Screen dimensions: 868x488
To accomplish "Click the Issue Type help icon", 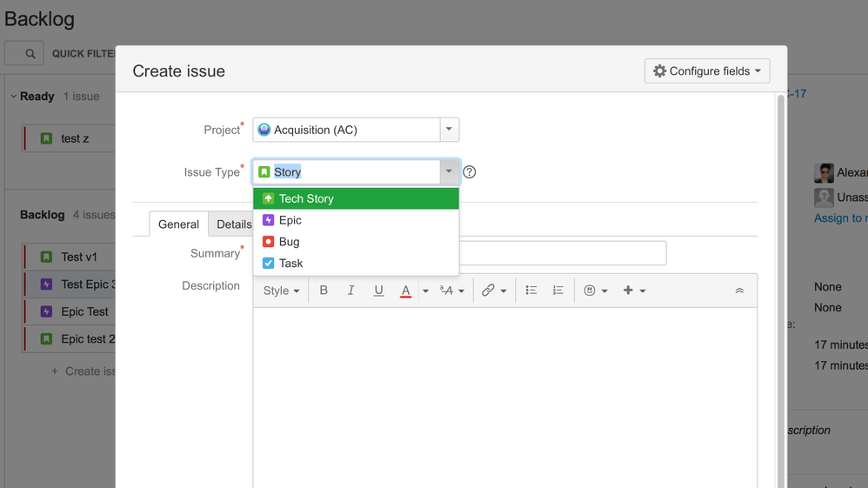I will click(x=470, y=171).
